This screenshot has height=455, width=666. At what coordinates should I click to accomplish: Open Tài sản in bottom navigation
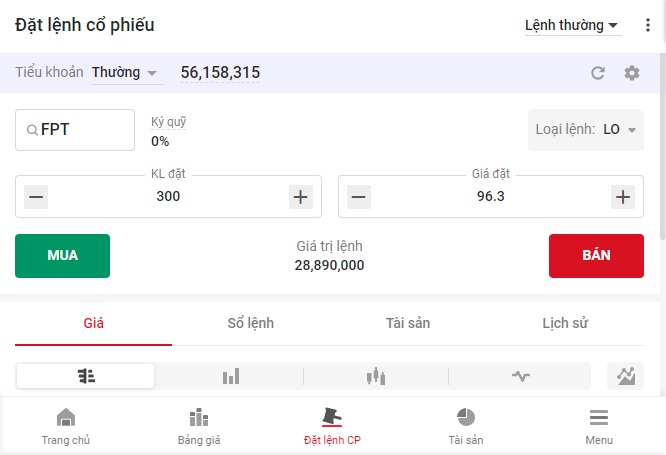(x=465, y=425)
